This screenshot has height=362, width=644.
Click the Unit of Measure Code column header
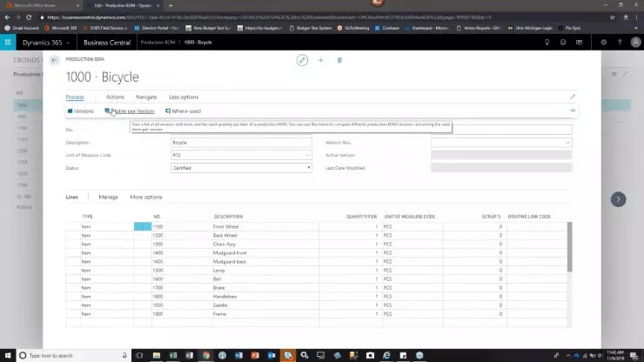coord(410,217)
